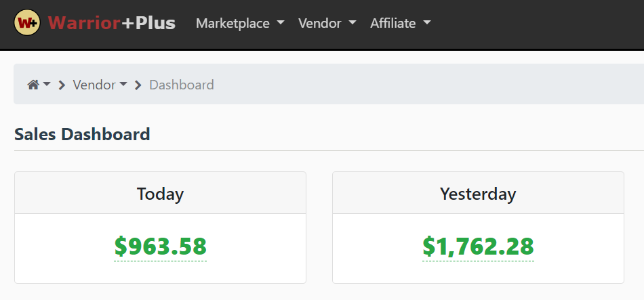Click the home icon in the breadcrumb
The width and height of the screenshot is (644, 300).
tap(33, 85)
